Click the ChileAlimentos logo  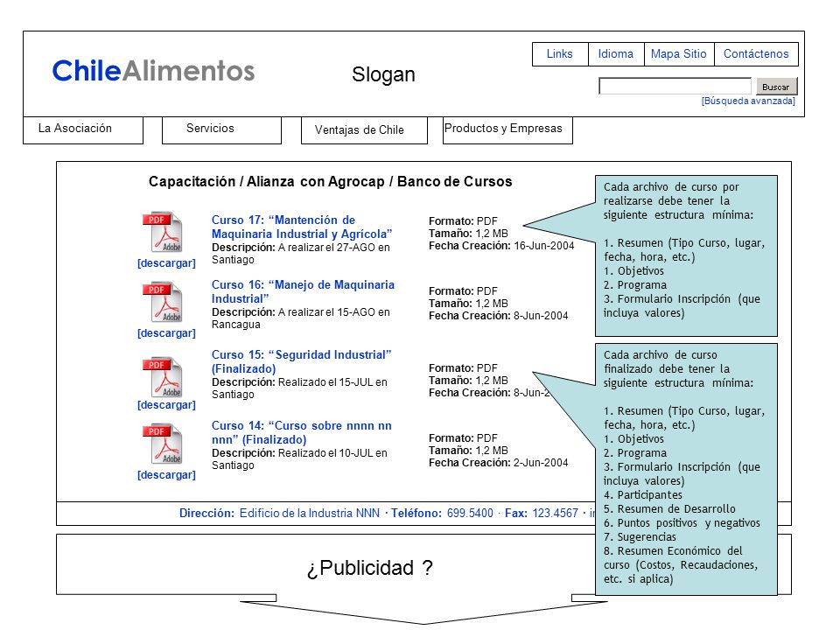pos(153,71)
